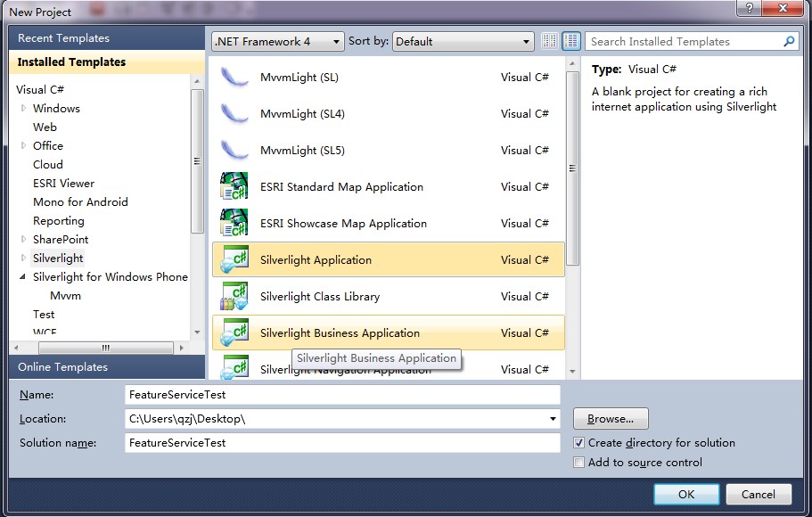
Task: Click the ESRI Showcase Map Application icon
Action: pyautogui.click(x=234, y=223)
